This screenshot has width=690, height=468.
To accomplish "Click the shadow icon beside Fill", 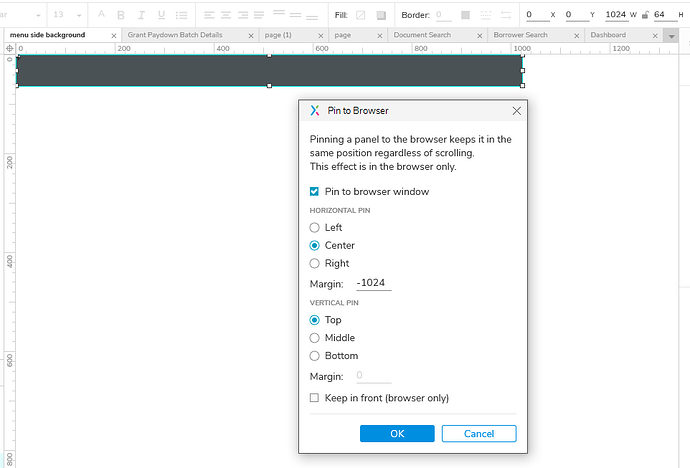I will tap(381, 15).
